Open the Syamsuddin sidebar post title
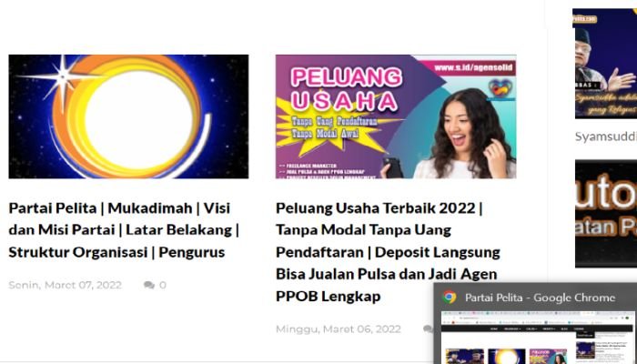Screen dimensions: 637x364 [x=606, y=136]
